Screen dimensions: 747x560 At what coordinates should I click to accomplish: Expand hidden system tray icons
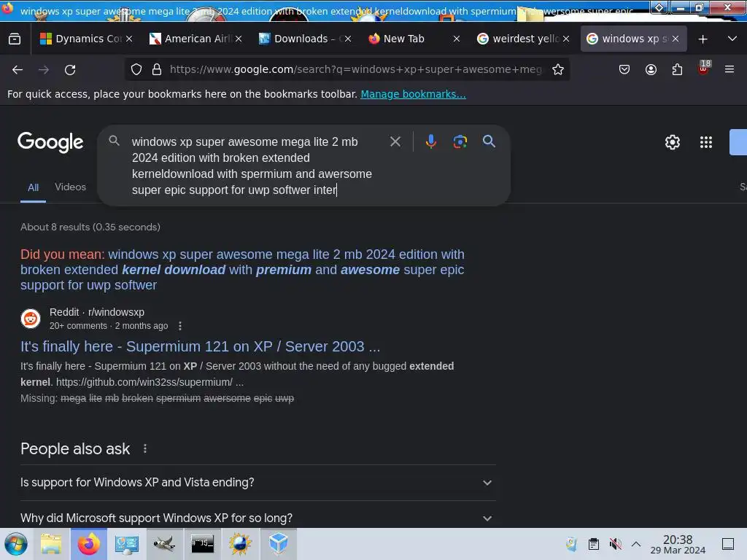coord(636,544)
